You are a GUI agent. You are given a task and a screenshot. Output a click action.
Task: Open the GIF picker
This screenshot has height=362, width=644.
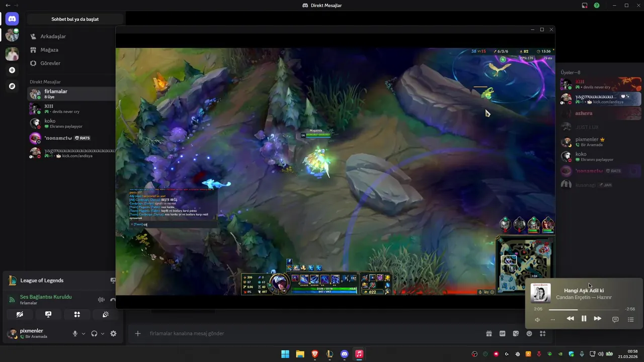click(502, 333)
